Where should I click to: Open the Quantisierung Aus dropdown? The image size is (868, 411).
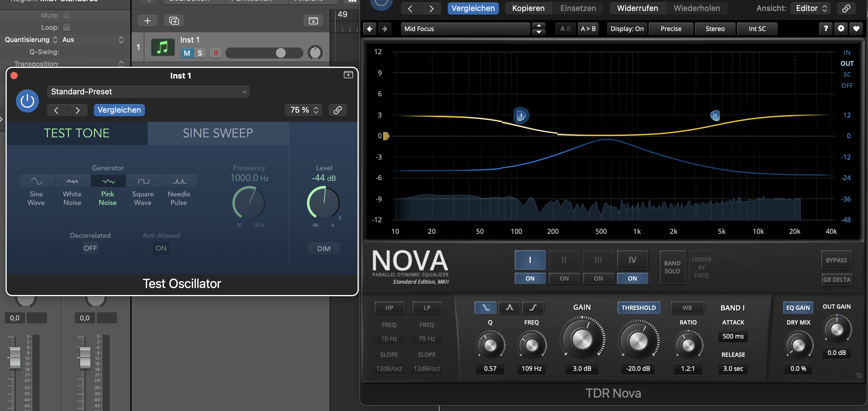pyautogui.click(x=93, y=40)
